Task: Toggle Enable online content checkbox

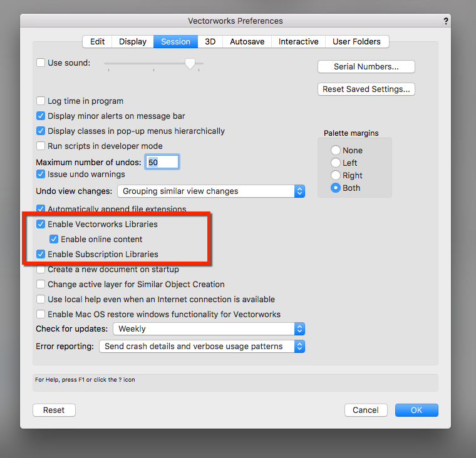Action: coord(54,239)
